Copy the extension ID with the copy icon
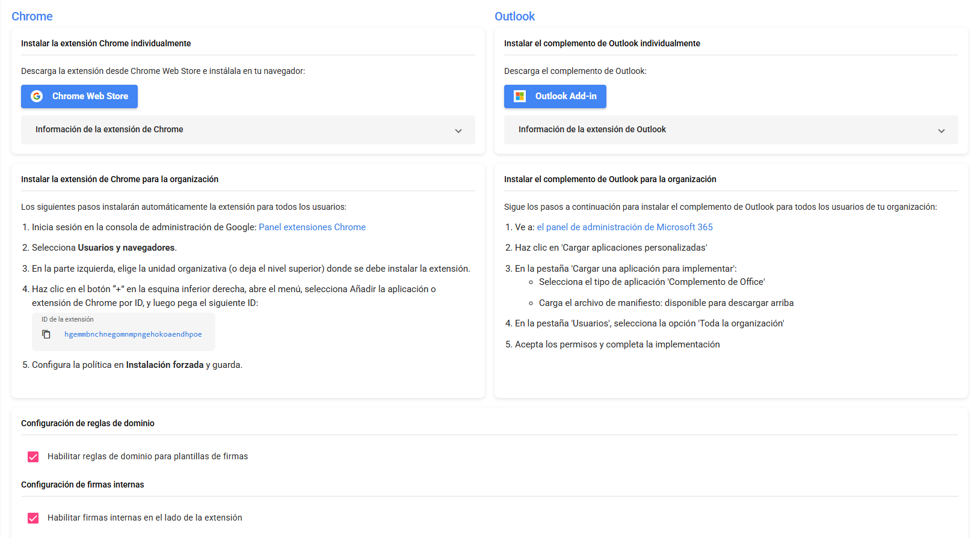 click(46, 334)
